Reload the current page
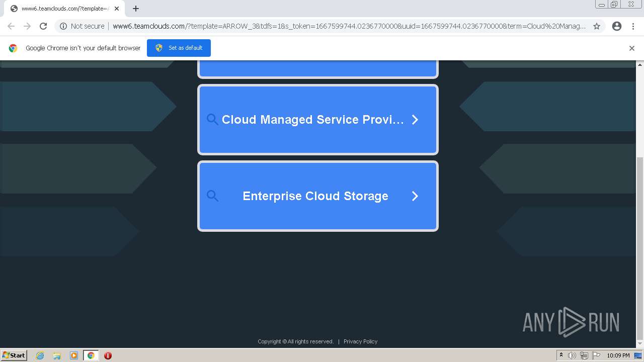The image size is (644, 362). pyautogui.click(x=43, y=26)
